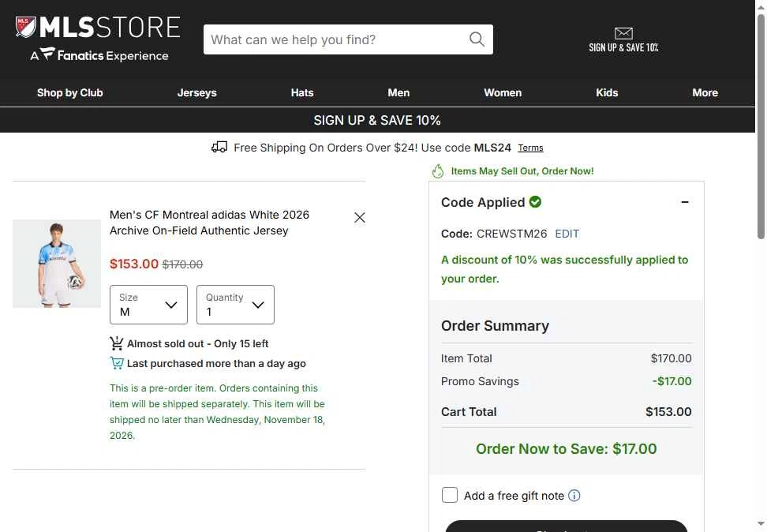This screenshot has height=532, width=767.
Task: Open the Men menu
Action: point(398,92)
